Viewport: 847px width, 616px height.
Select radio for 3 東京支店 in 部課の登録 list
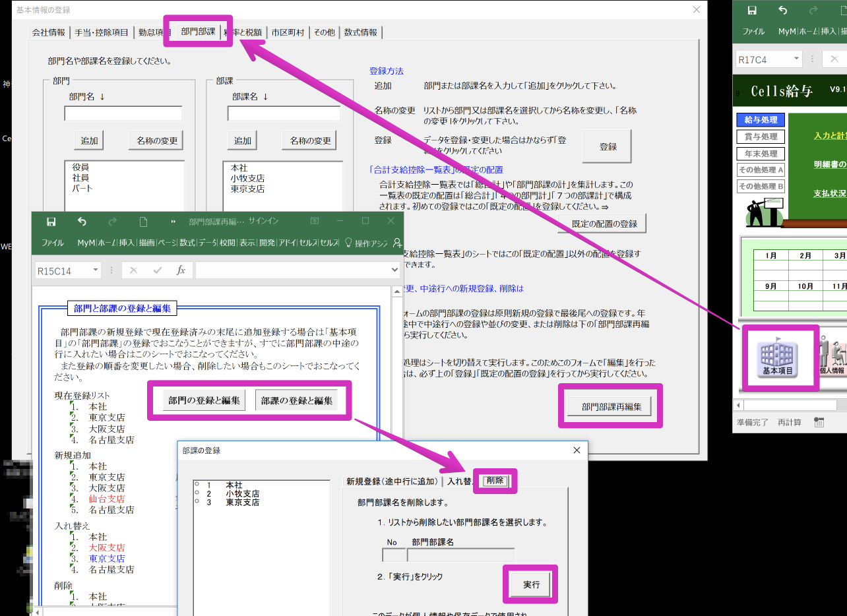coord(197,502)
